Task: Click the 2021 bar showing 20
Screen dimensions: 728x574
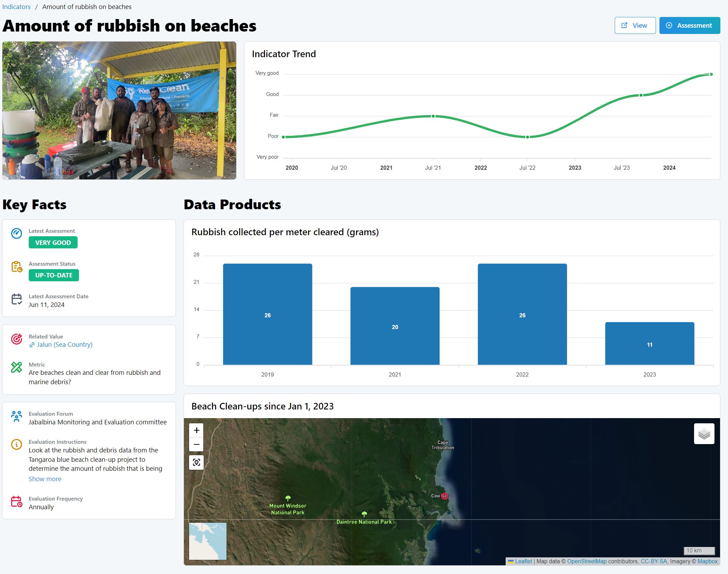Action: tap(395, 326)
